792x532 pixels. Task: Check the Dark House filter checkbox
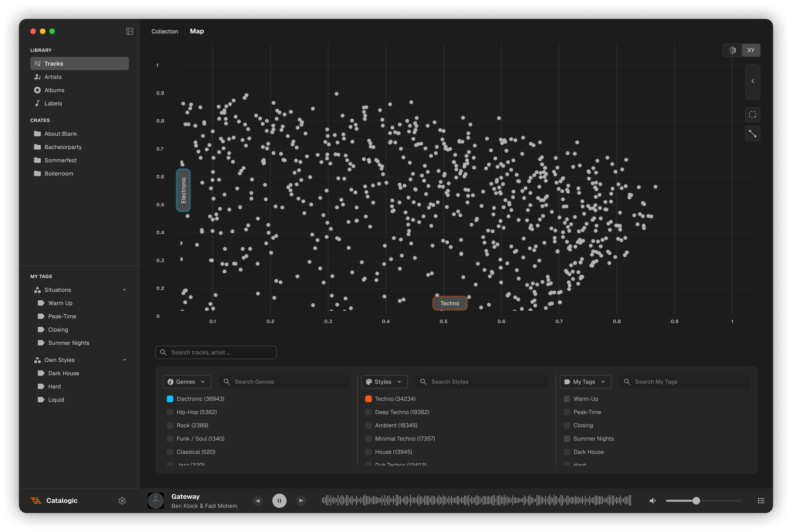click(567, 452)
